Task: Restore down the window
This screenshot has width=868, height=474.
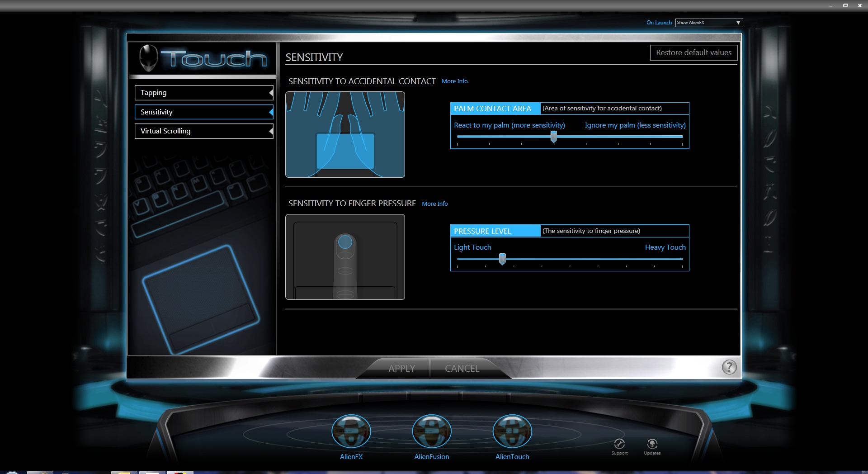Action: [845, 6]
